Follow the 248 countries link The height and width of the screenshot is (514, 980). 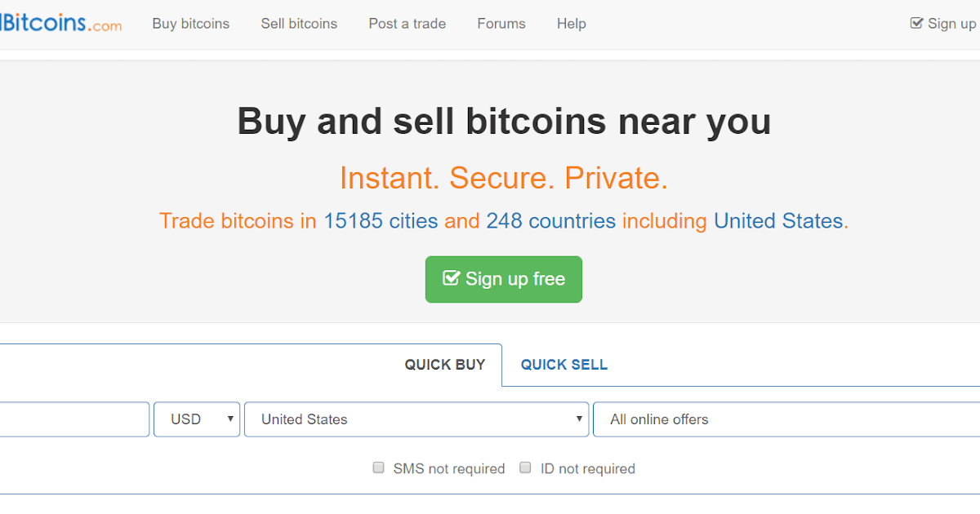[x=550, y=220]
